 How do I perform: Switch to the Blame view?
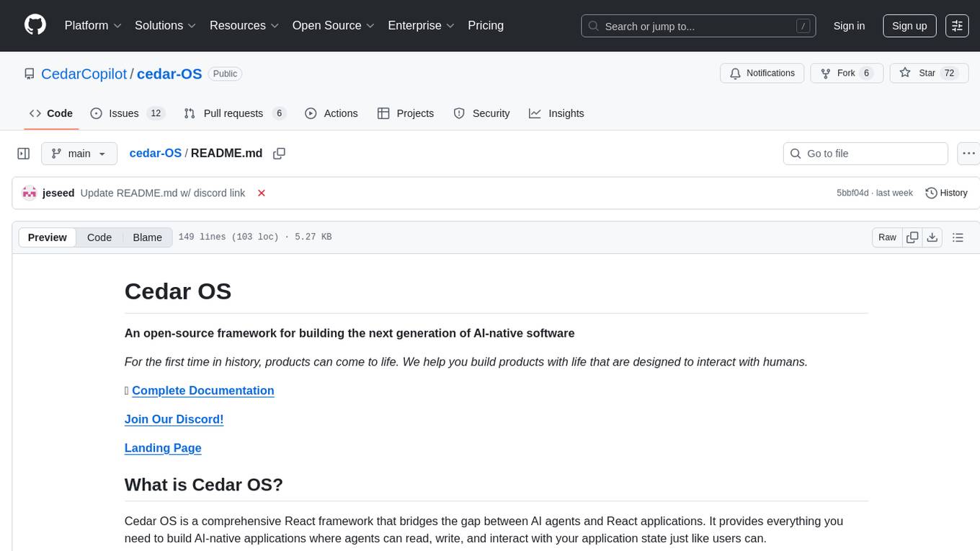tap(148, 237)
